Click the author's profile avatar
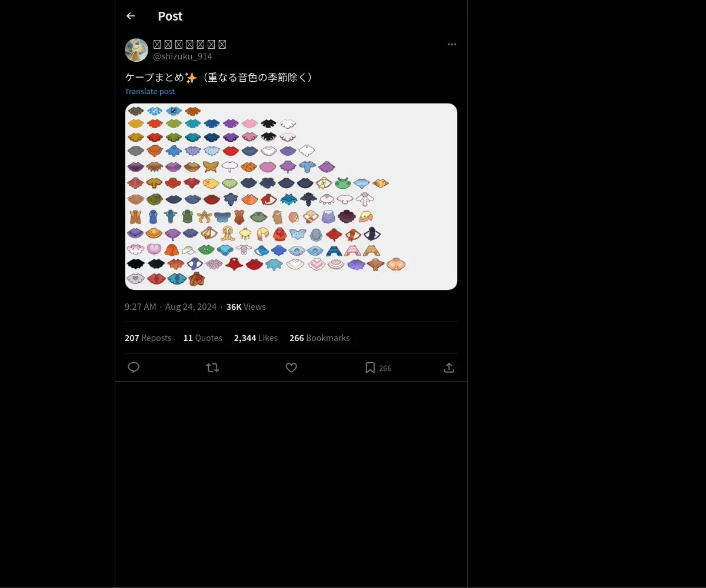Screen dimensions: 706x588 (136, 50)
